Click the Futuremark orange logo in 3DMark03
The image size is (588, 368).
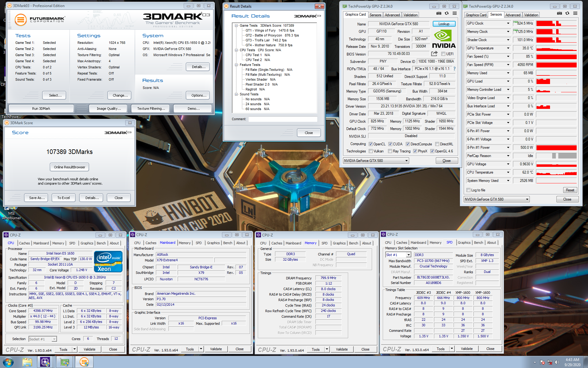pos(21,20)
